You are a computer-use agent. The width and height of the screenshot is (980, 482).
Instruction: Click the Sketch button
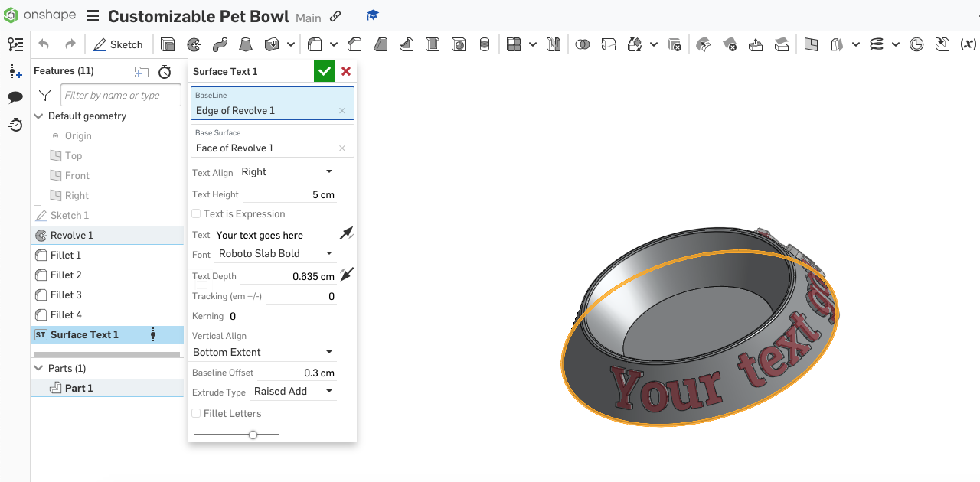pos(118,45)
